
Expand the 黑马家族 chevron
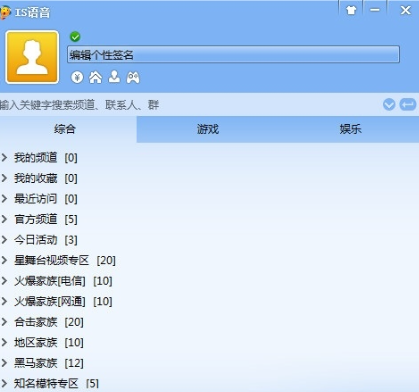(x=4, y=363)
